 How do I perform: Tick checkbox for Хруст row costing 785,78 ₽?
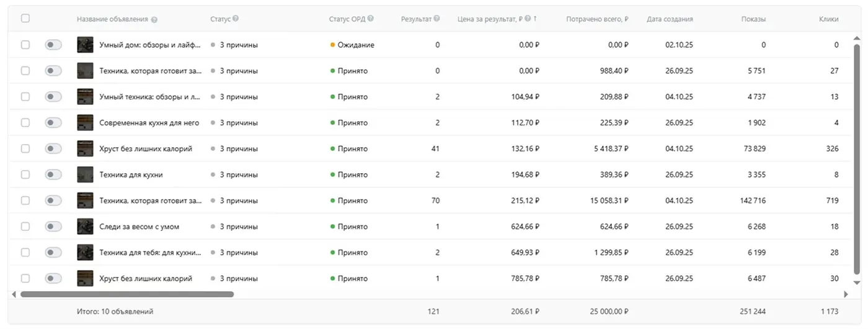25,279
